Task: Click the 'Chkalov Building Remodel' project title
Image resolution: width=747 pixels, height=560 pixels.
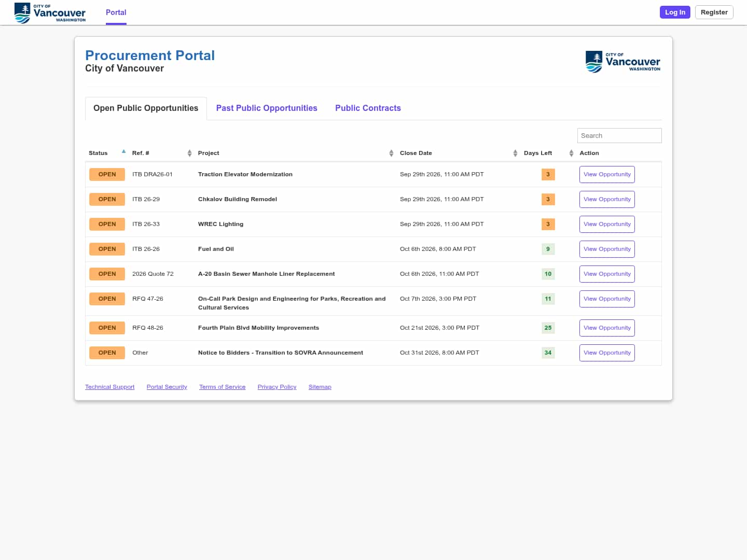Action: tap(238, 199)
